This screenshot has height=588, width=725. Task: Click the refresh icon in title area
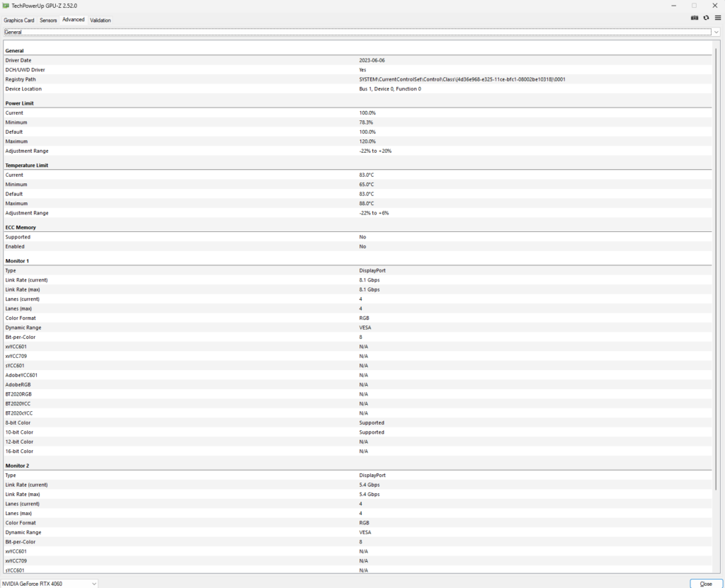[x=706, y=18]
